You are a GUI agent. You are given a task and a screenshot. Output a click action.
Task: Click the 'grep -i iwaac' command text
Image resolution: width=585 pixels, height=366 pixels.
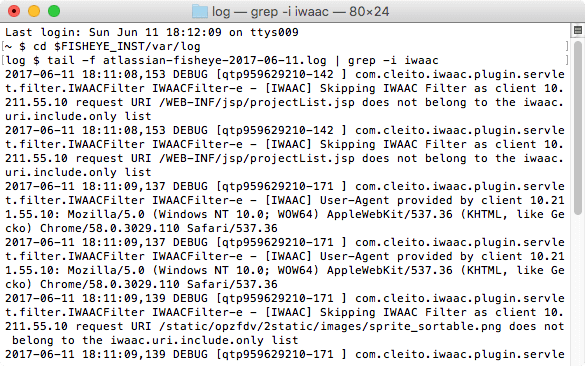point(393,60)
